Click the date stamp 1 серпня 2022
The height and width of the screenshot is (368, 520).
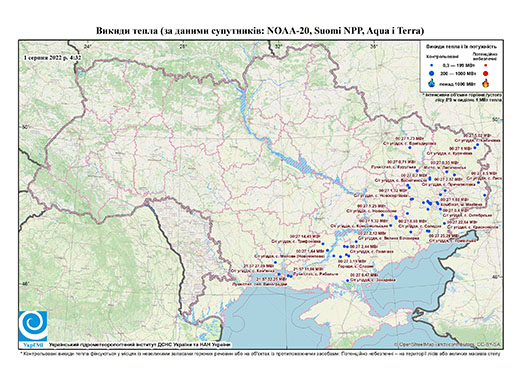[x=53, y=57]
